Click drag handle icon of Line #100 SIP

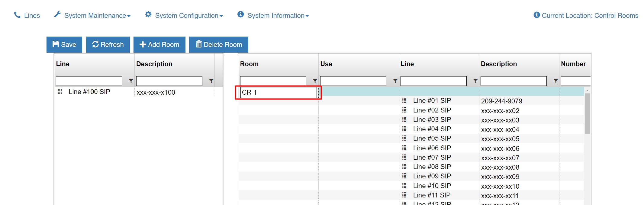click(x=60, y=92)
